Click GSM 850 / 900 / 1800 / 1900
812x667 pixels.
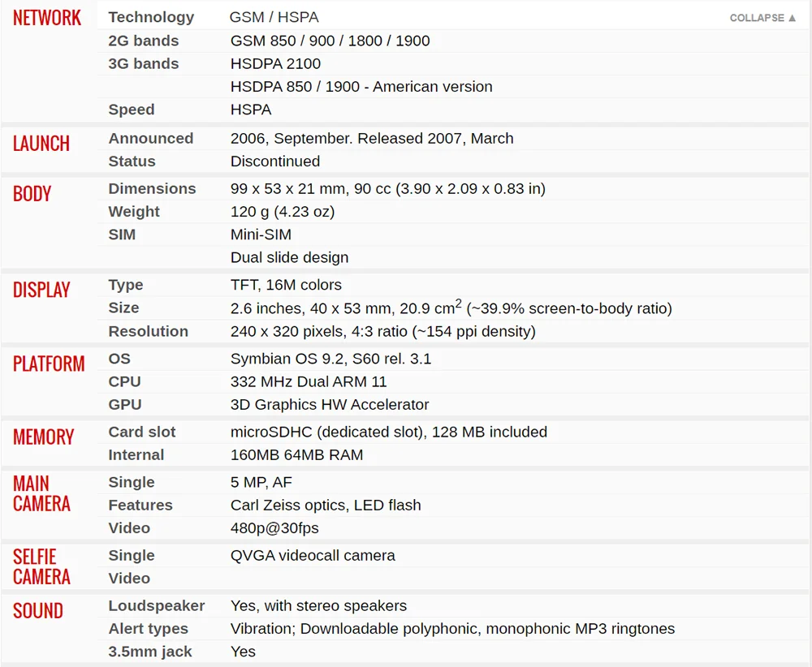click(x=330, y=41)
